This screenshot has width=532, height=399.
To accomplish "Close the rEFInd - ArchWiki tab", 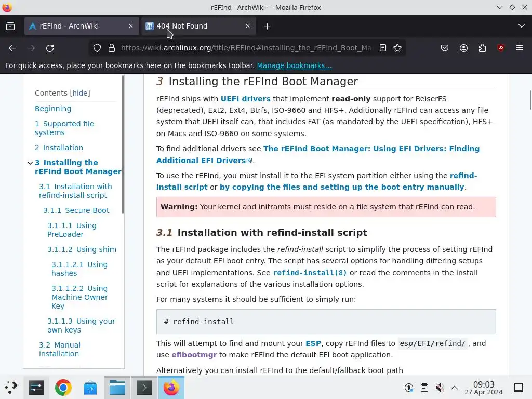I will tap(130, 26).
